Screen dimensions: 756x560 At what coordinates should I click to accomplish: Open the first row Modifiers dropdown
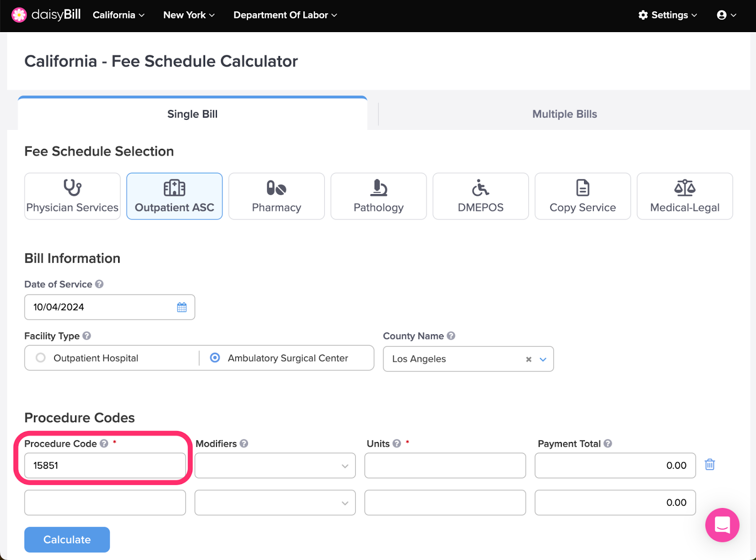[x=275, y=466]
